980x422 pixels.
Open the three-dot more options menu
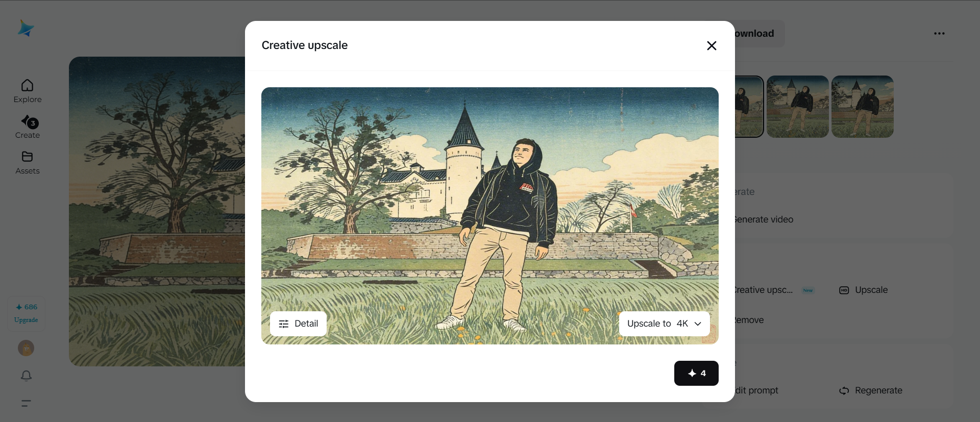coord(939,34)
